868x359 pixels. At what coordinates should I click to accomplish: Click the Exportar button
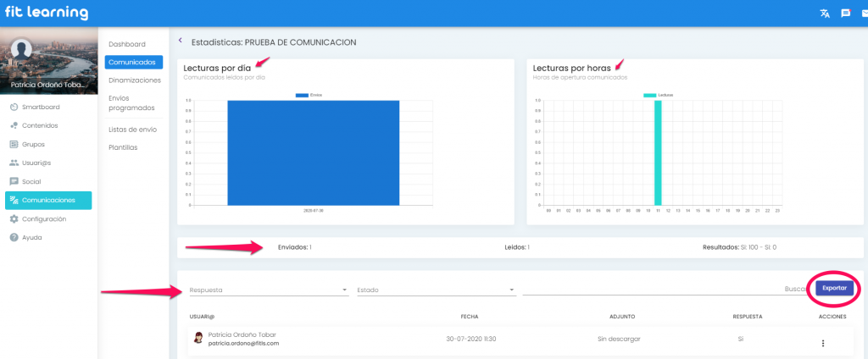pyautogui.click(x=834, y=289)
